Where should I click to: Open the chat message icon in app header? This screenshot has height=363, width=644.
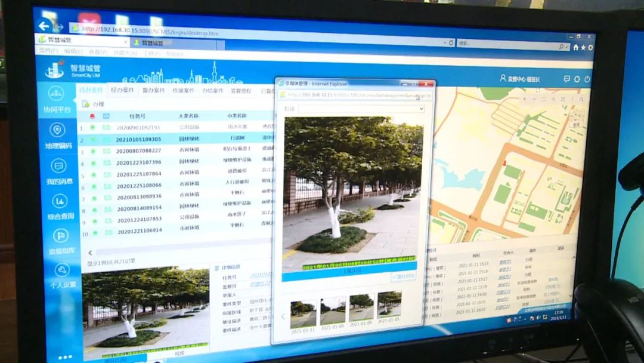click(567, 79)
